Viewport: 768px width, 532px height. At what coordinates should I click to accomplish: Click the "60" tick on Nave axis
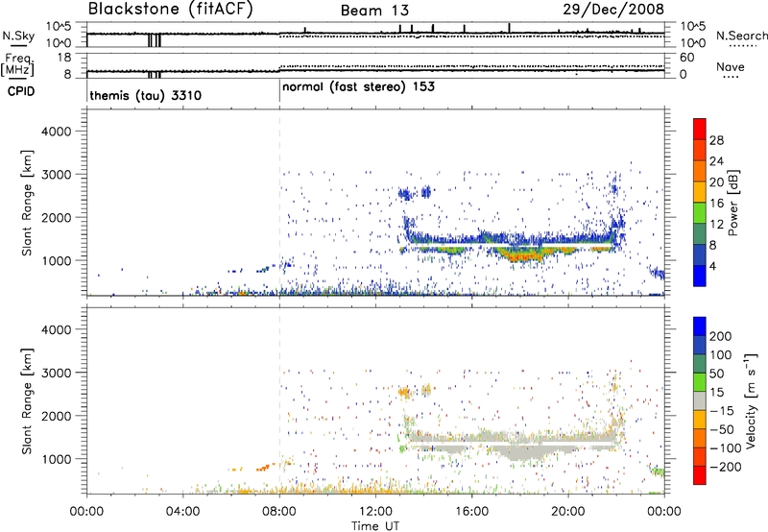[686, 58]
